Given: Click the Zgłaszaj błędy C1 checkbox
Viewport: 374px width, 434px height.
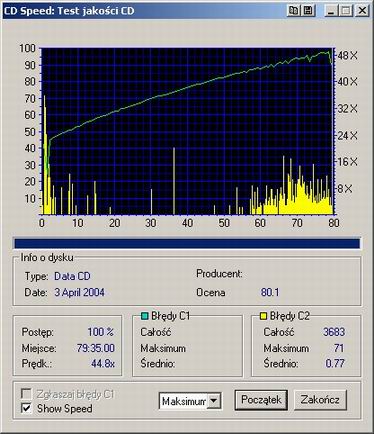Looking at the screenshot, I should (x=26, y=394).
